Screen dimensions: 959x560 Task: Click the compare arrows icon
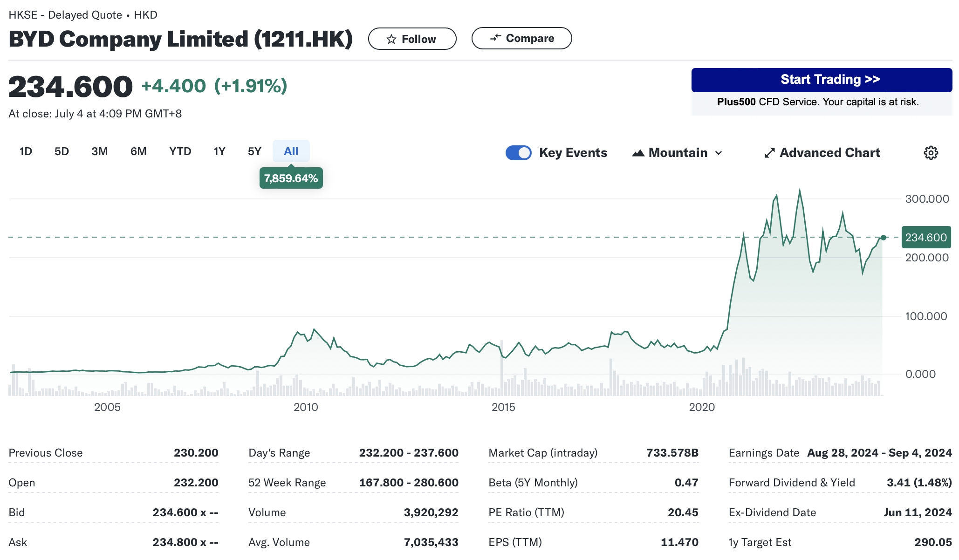click(x=495, y=38)
